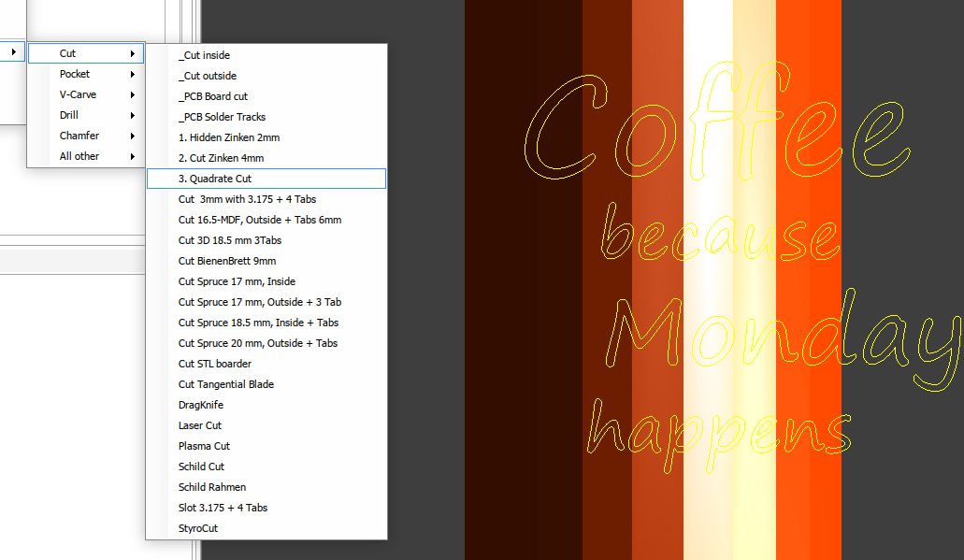Image resolution: width=964 pixels, height=560 pixels.
Task: Expand the arrow next to All other
Action: [132, 157]
